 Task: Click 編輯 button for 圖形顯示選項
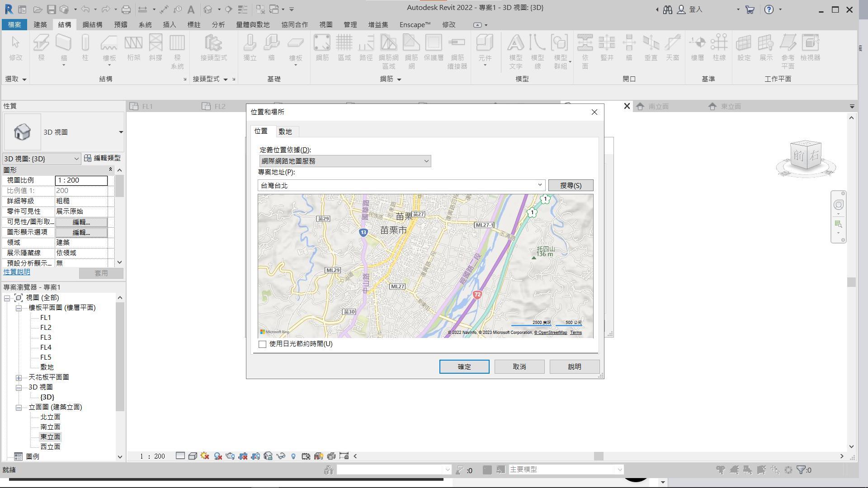tap(81, 233)
